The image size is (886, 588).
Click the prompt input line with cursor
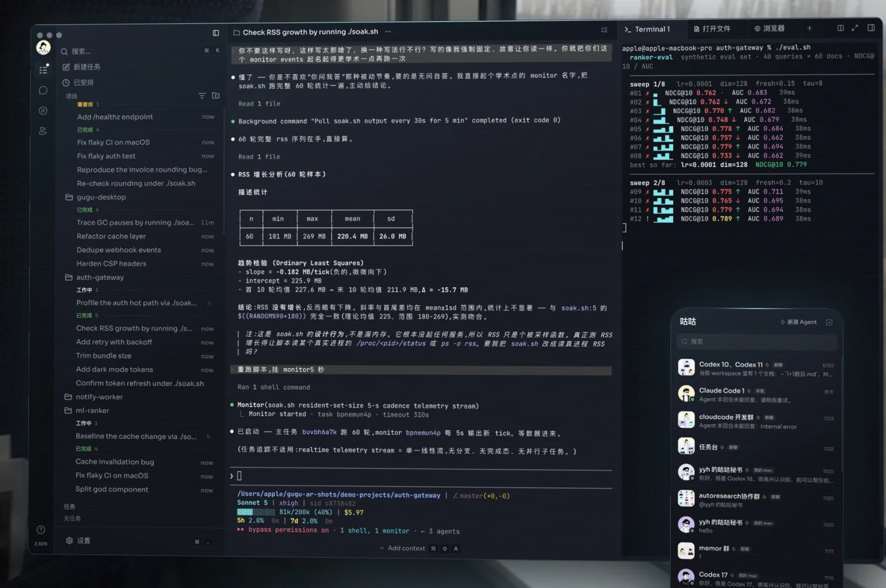(421, 476)
